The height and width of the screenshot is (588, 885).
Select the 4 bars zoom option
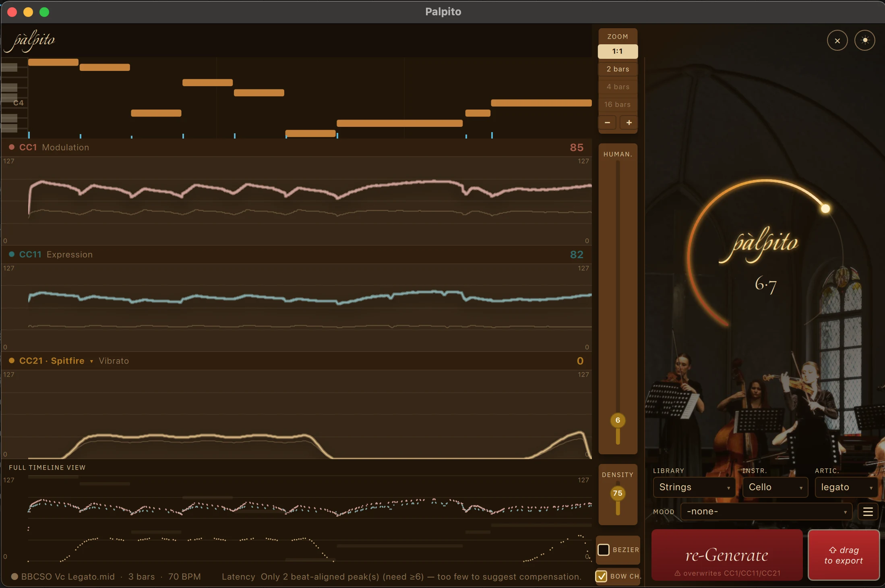(x=618, y=87)
